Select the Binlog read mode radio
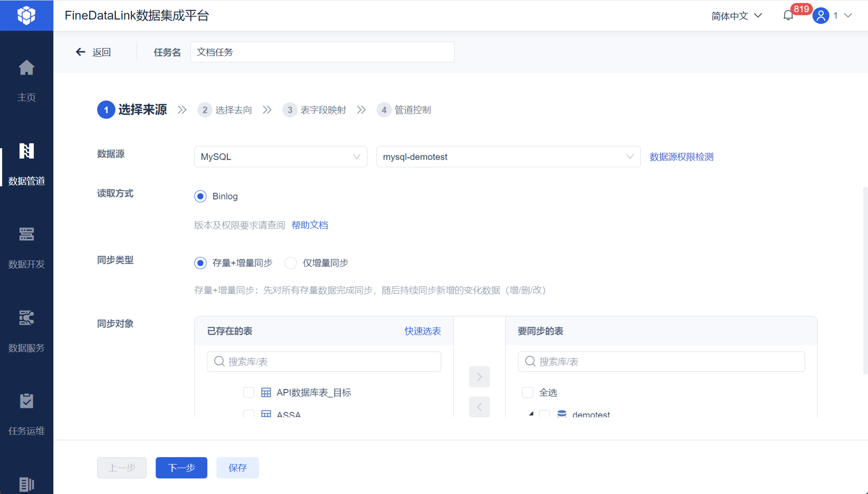 pyautogui.click(x=200, y=196)
